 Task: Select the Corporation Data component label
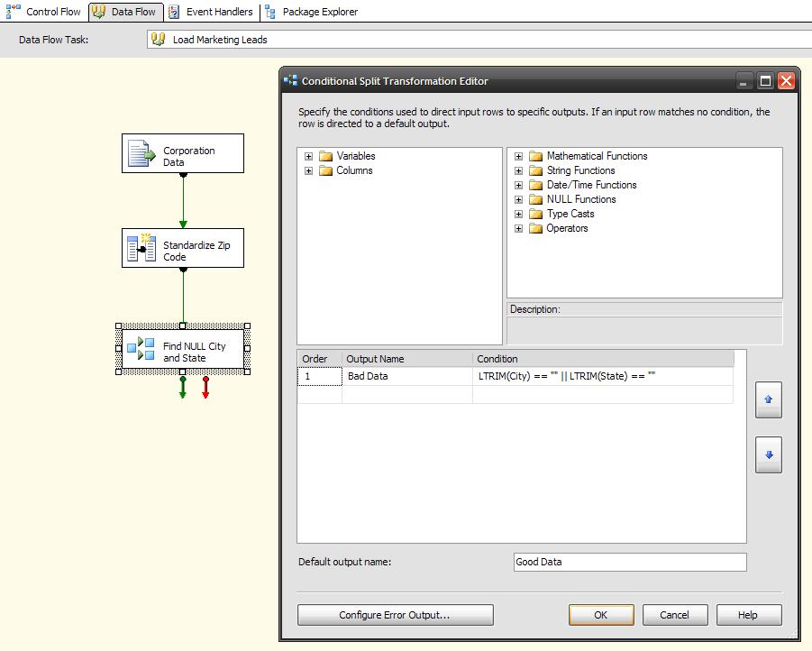(189, 157)
